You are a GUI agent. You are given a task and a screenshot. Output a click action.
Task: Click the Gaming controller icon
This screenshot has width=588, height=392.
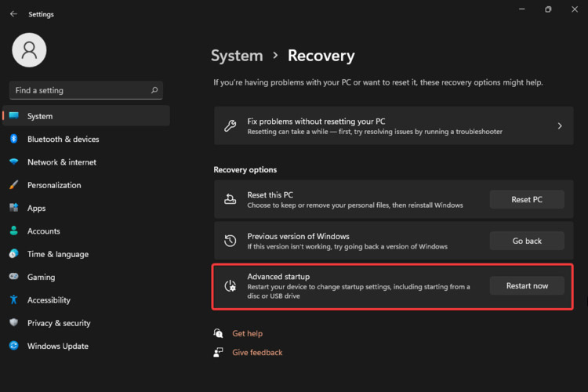click(x=13, y=277)
